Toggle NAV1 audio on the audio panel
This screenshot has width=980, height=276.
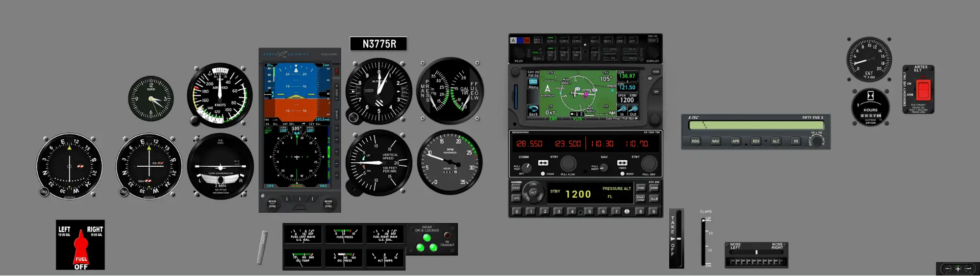[x=594, y=40]
